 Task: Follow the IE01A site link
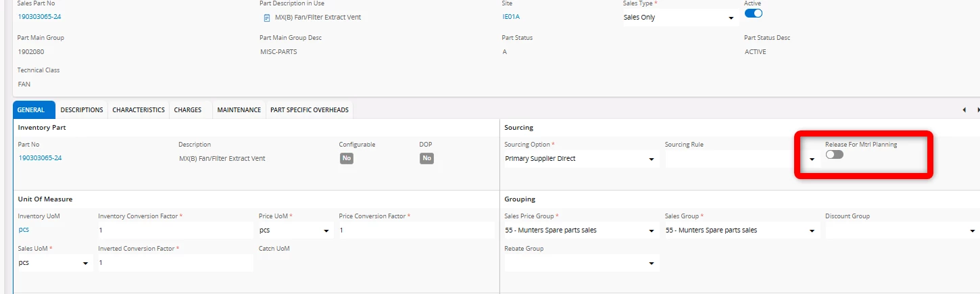tap(511, 16)
